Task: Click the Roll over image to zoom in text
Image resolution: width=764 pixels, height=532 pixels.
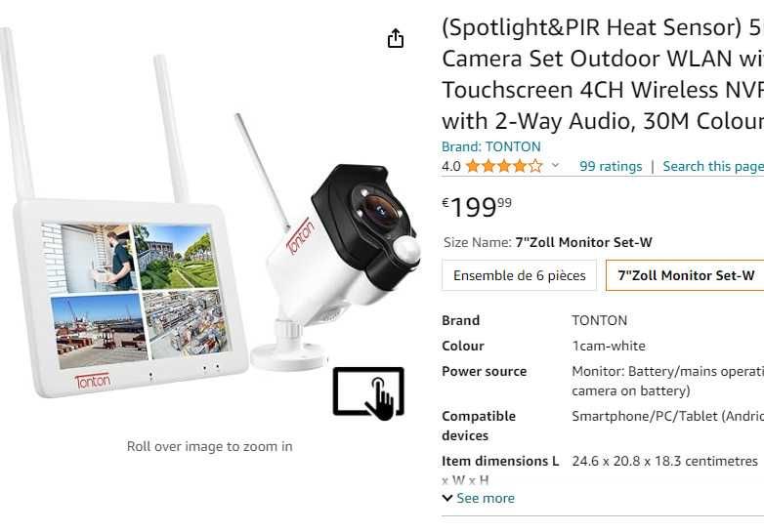Action: (209, 446)
